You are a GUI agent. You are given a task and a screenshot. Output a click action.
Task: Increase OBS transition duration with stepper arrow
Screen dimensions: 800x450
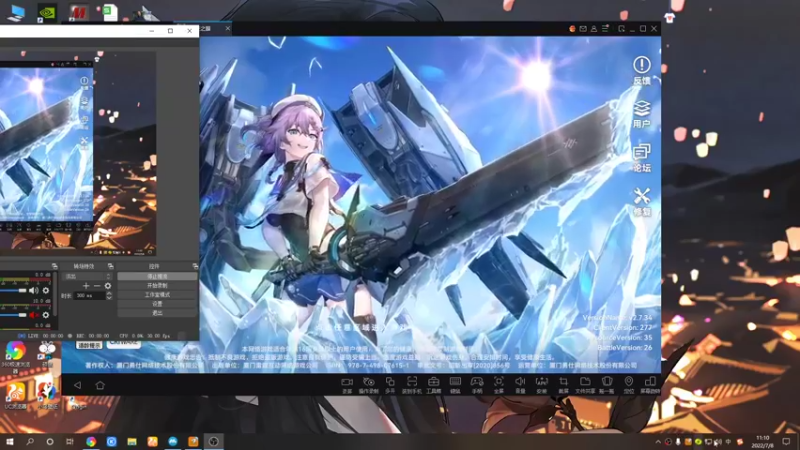pyautogui.click(x=109, y=293)
